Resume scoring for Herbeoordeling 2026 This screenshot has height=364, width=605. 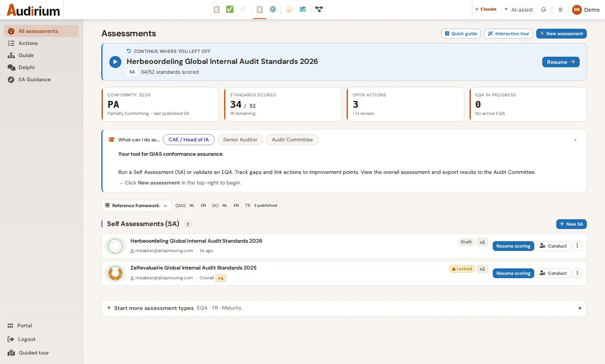coord(513,246)
